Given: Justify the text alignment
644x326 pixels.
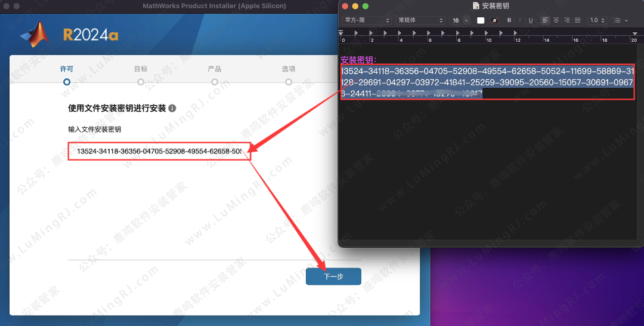Looking at the screenshot, I should [577, 20].
